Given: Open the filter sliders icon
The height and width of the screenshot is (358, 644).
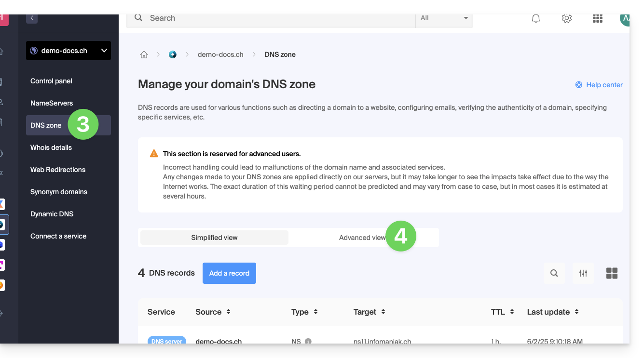Looking at the screenshot, I should (x=583, y=273).
